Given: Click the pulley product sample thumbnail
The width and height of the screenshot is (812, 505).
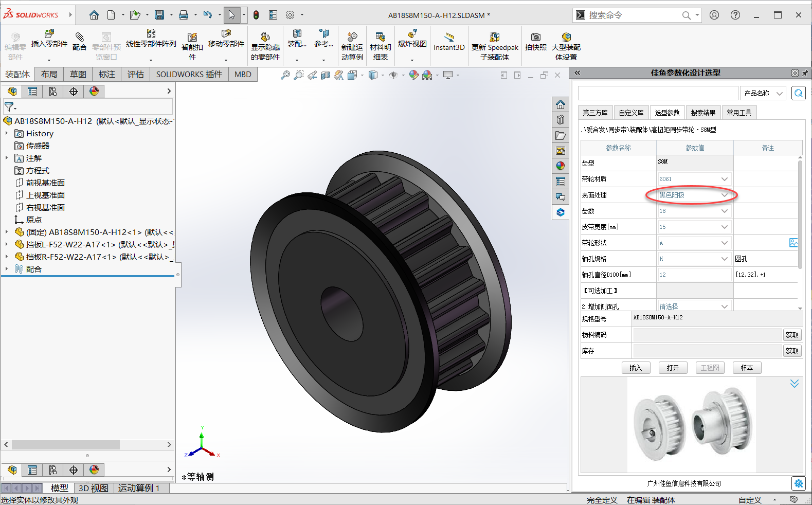Looking at the screenshot, I should [691, 425].
